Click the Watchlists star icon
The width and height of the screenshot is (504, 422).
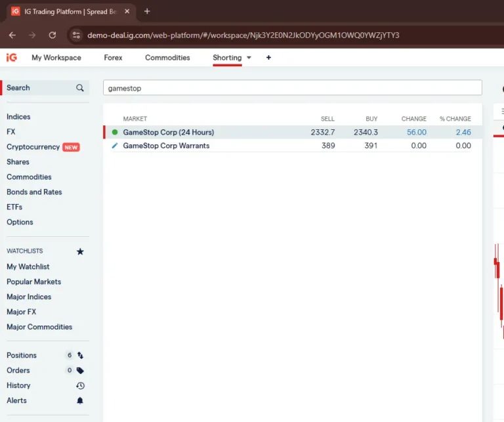pyautogui.click(x=80, y=251)
